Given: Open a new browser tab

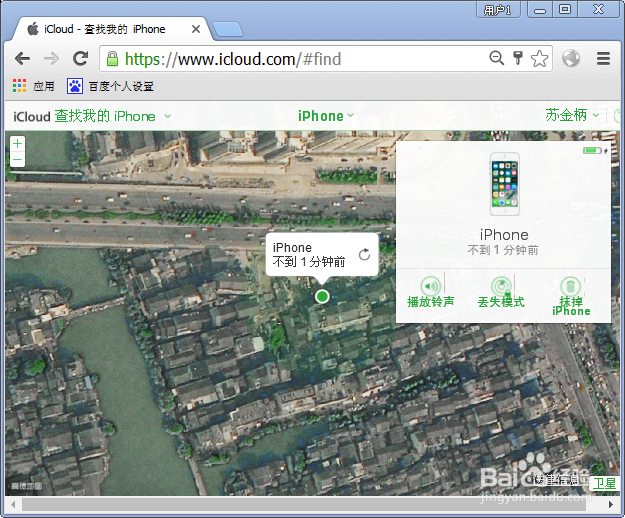Looking at the screenshot, I should click(x=227, y=30).
